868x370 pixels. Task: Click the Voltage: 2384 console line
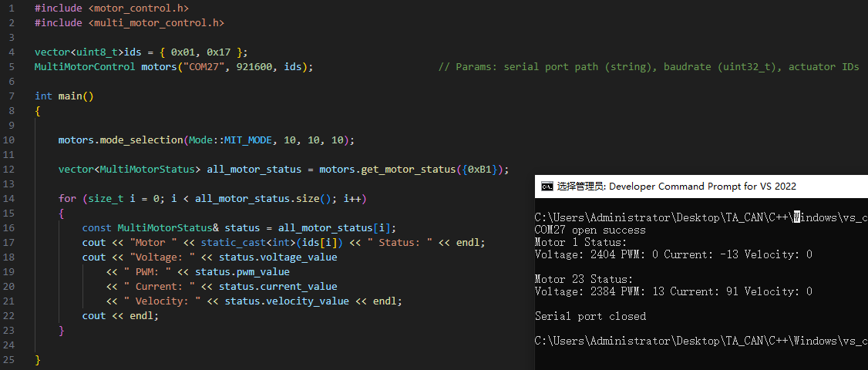(674, 291)
